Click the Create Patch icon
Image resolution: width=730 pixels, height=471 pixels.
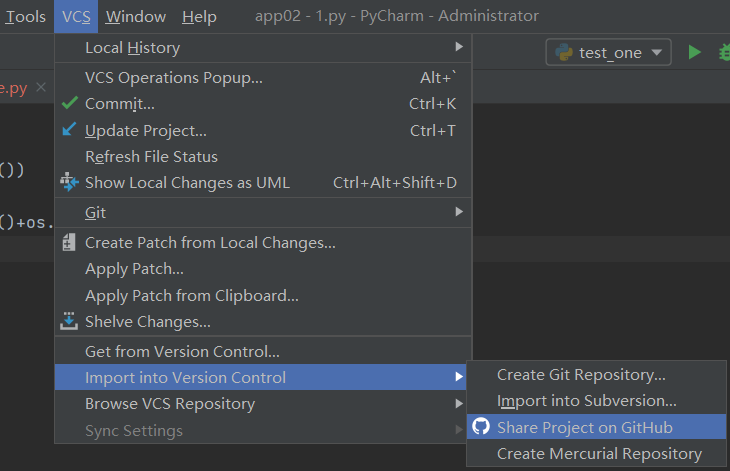(69, 242)
